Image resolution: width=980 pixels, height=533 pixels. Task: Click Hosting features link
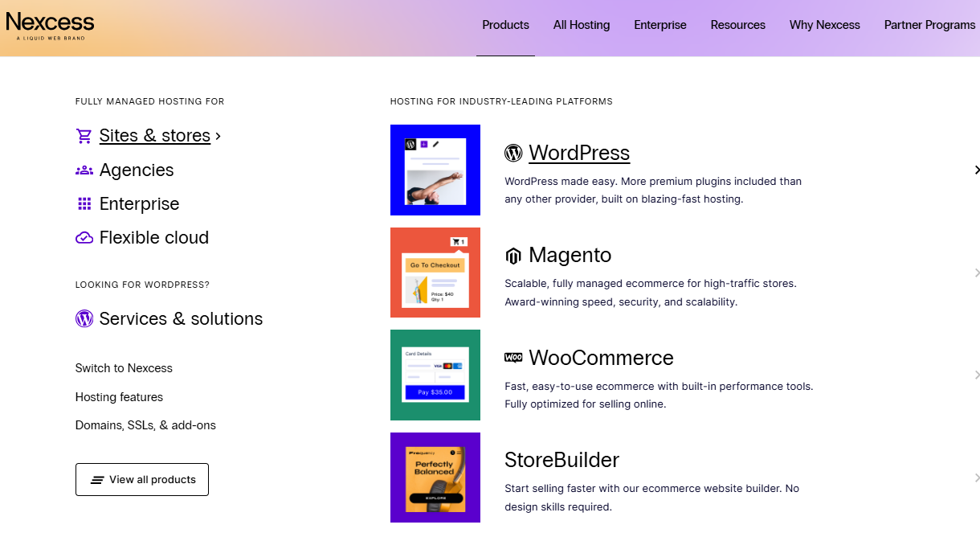tap(119, 397)
